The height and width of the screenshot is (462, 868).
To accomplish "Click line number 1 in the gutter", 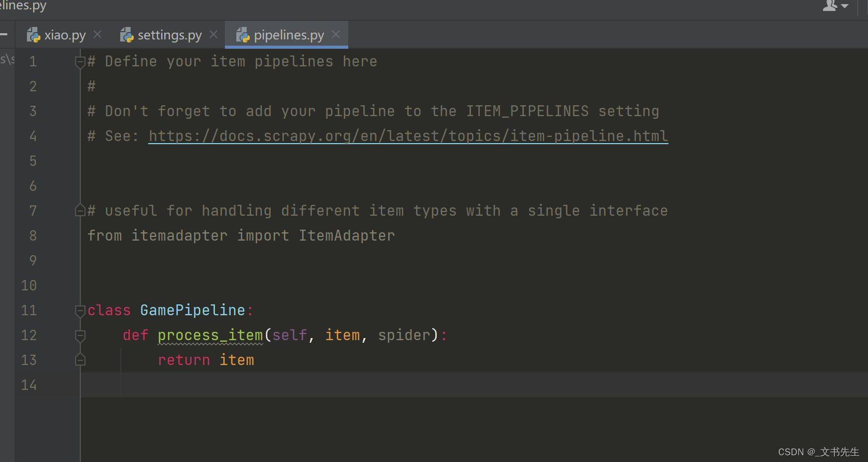I will (33, 62).
